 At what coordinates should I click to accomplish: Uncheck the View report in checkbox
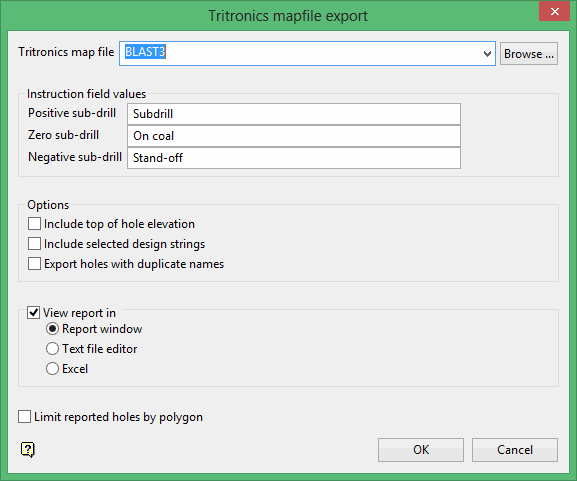pyautogui.click(x=33, y=313)
